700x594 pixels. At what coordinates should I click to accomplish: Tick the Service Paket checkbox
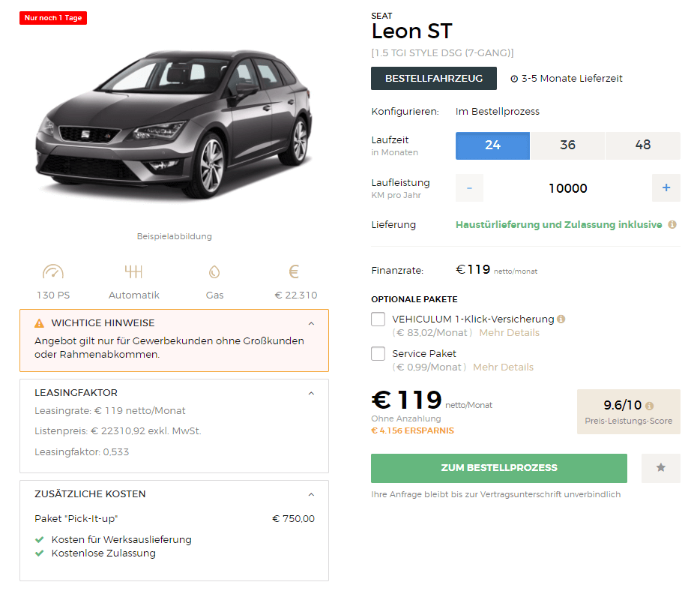[378, 353]
